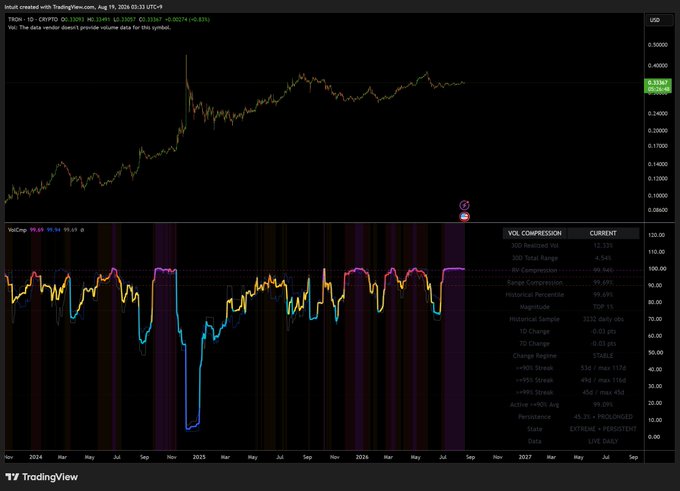680x491 pixels.
Task: Click the 0.20000 price axis label
Action: tap(657, 131)
